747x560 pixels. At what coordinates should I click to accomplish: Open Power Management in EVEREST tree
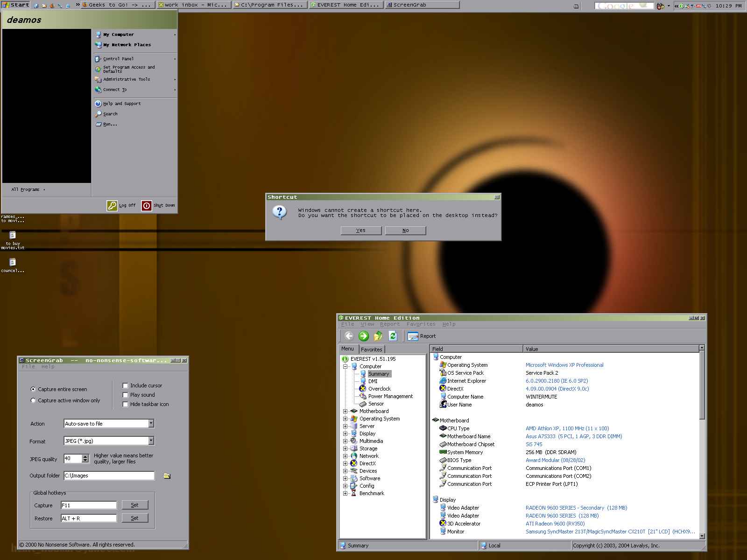pyautogui.click(x=390, y=396)
